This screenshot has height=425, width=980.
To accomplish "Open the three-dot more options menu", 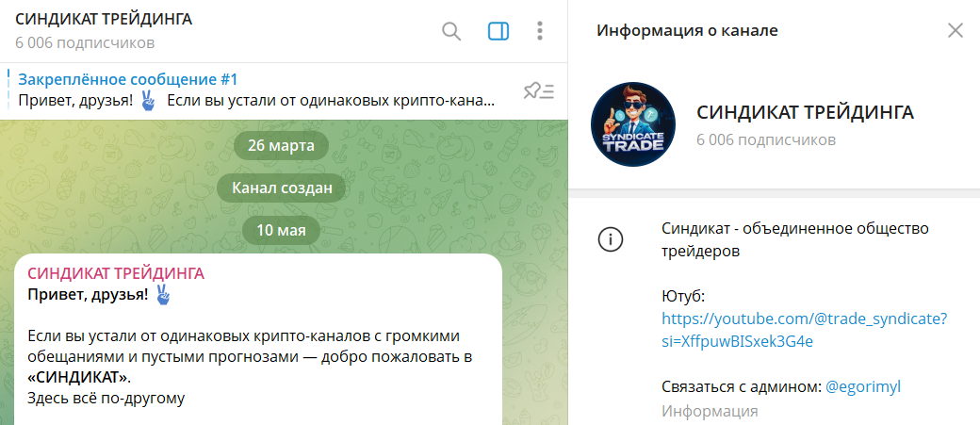I will (x=539, y=30).
